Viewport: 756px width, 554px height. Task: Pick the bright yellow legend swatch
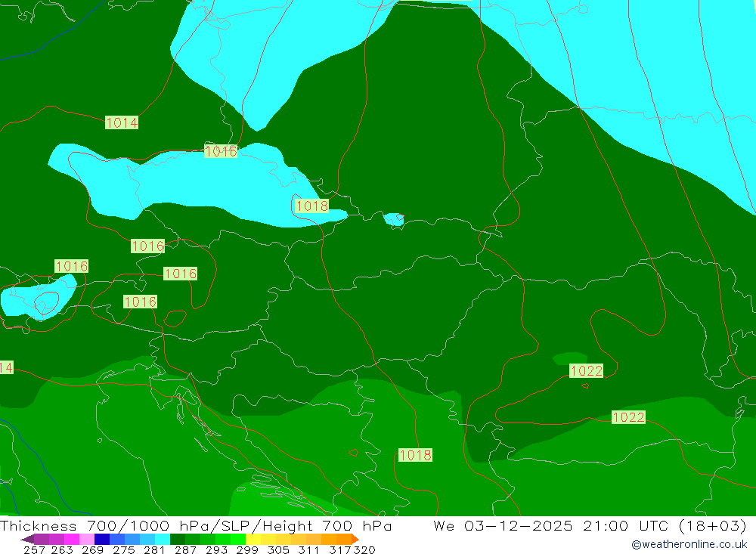pos(253,539)
